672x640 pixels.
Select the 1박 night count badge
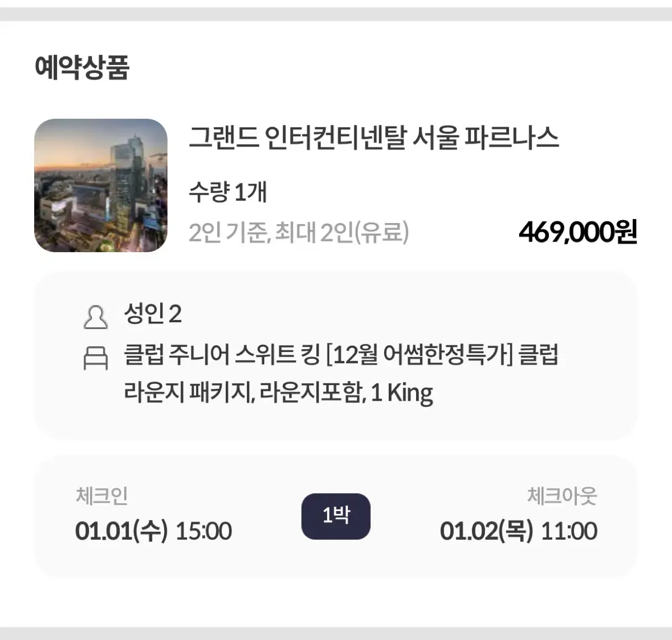336,516
